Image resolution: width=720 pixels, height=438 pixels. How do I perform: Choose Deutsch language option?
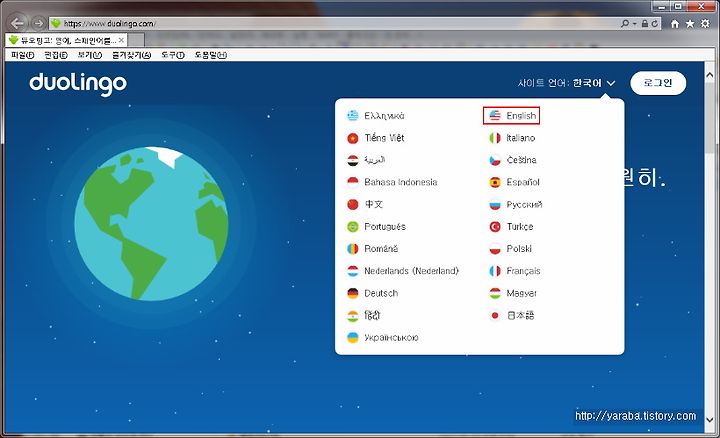pos(381,293)
